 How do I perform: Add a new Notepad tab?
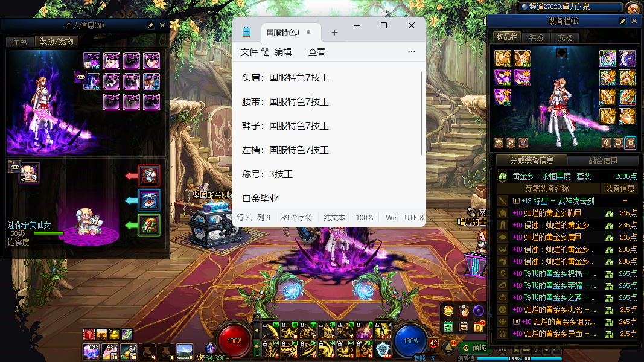click(334, 33)
